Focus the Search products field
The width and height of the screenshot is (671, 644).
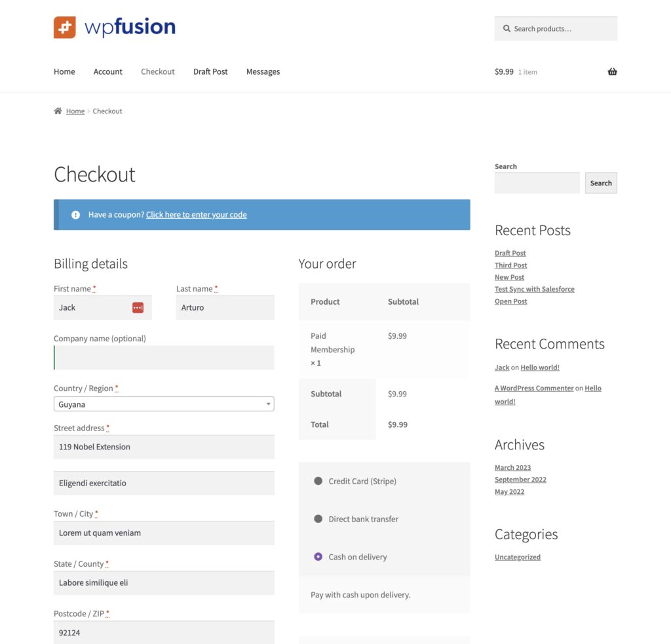coord(556,29)
